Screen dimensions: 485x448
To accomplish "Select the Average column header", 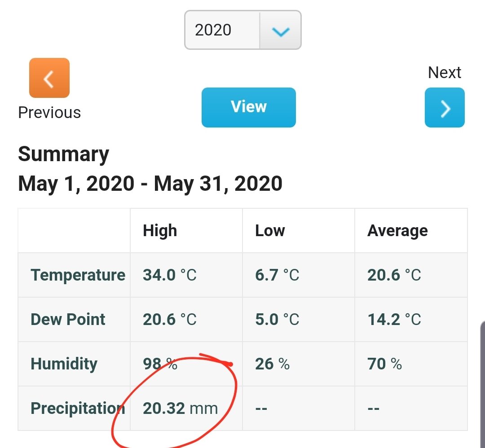I will coord(397,231).
